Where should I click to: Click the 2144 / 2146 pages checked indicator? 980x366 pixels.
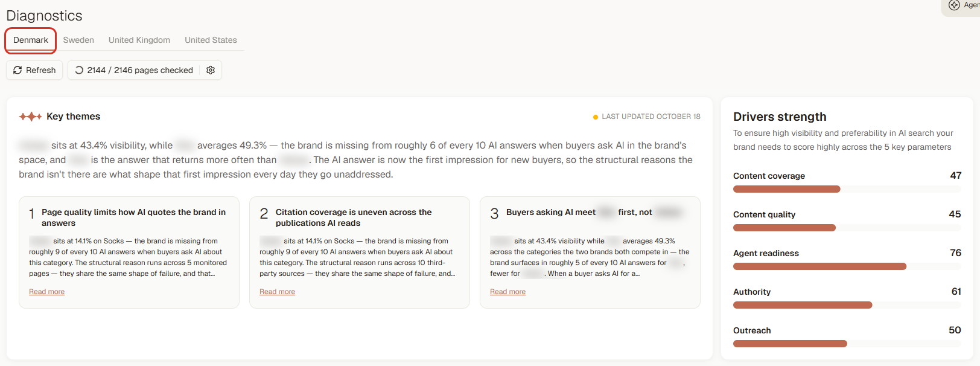[x=133, y=70]
